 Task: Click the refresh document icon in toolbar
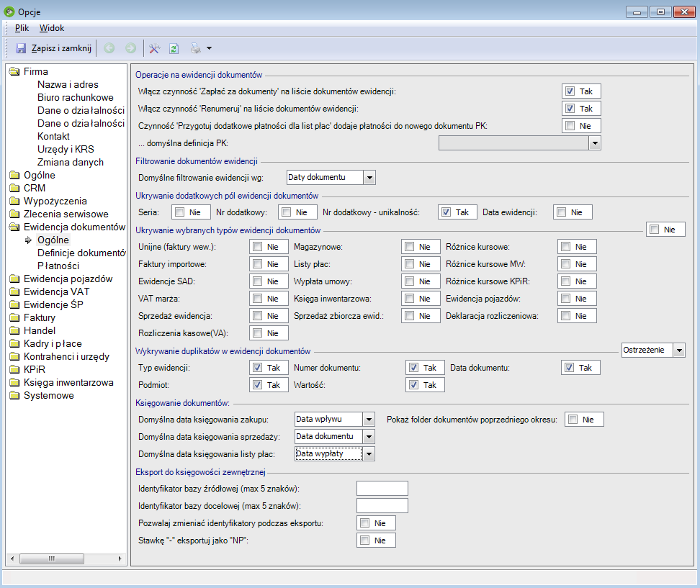coord(174,48)
